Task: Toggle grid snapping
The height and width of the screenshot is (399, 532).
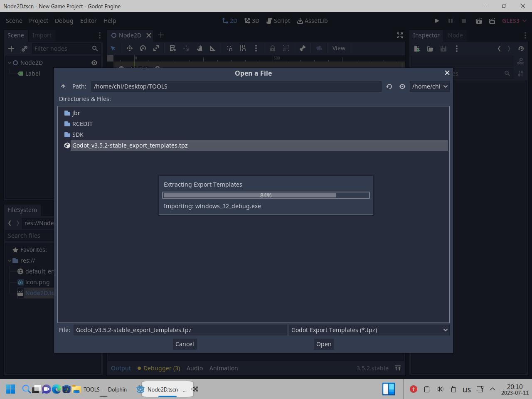Action: coord(243,48)
